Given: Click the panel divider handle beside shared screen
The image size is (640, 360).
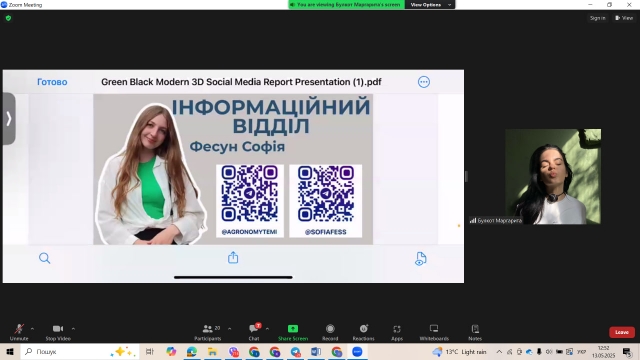Looking at the screenshot, I should tap(466, 176).
